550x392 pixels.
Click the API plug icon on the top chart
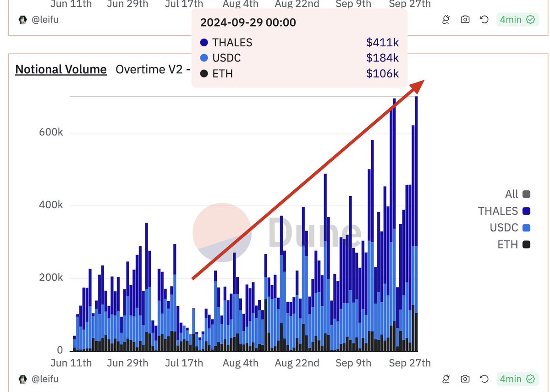tap(446, 20)
